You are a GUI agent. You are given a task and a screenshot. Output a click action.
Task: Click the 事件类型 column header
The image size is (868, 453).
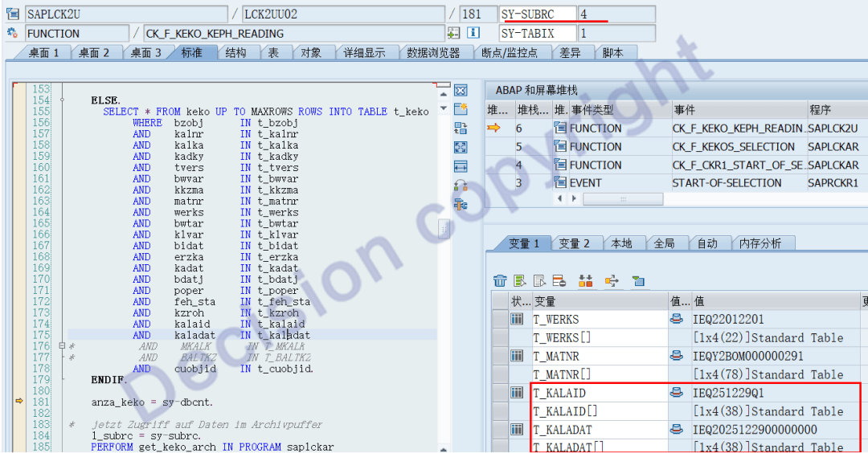[617, 110]
